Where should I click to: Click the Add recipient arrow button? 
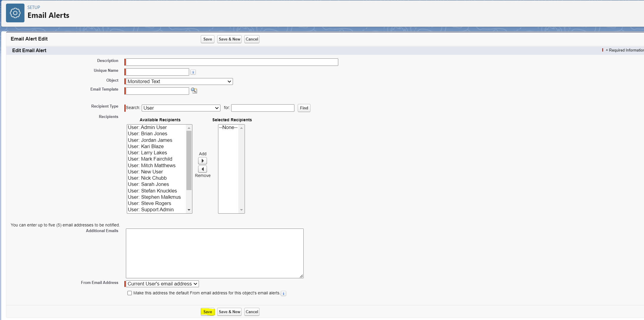[x=203, y=161]
